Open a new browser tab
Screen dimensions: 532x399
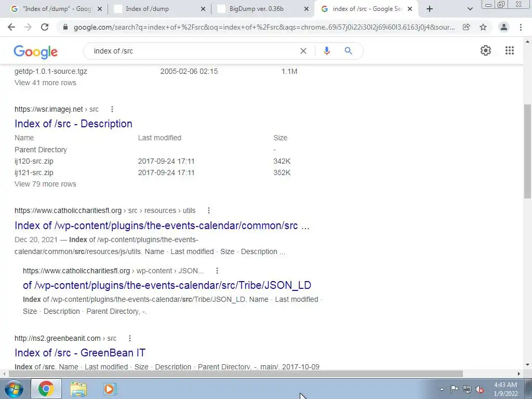pyautogui.click(x=430, y=9)
